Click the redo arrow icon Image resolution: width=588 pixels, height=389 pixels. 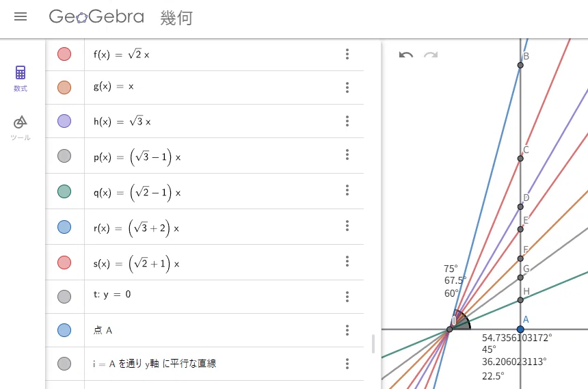(x=431, y=55)
